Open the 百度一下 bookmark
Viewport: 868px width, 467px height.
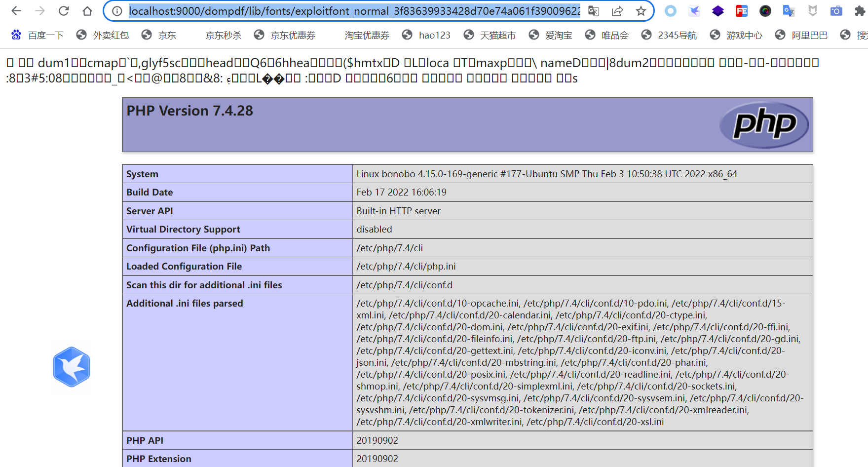pos(38,35)
